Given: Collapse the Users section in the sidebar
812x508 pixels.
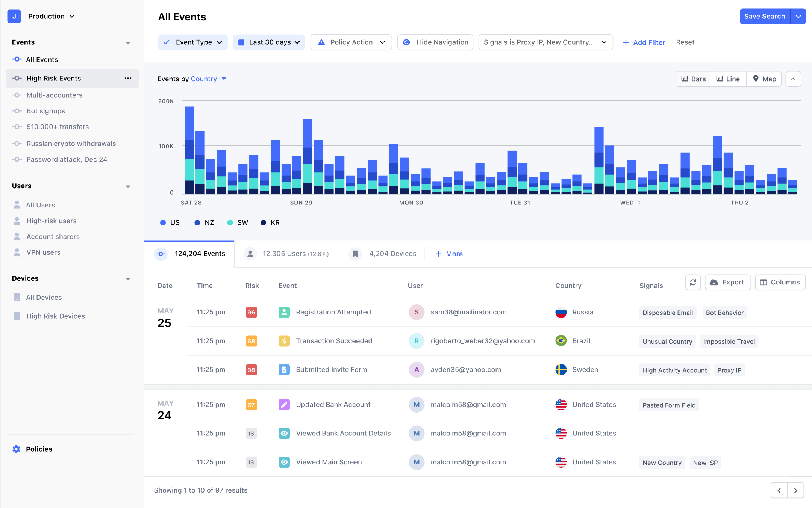Looking at the screenshot, I should pyautogui.click(x=128, y=186).
